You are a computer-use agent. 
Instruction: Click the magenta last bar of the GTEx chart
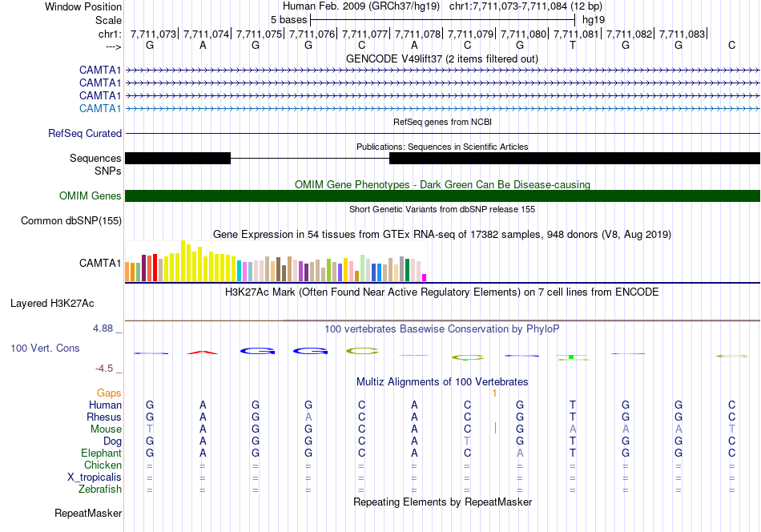point(424,278)
